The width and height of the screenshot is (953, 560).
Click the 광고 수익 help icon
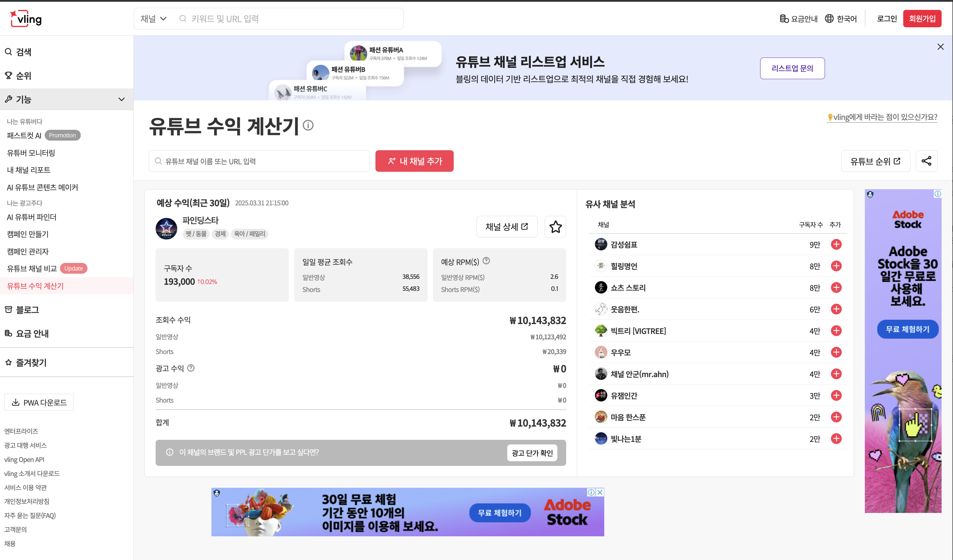tap(191, 368)
